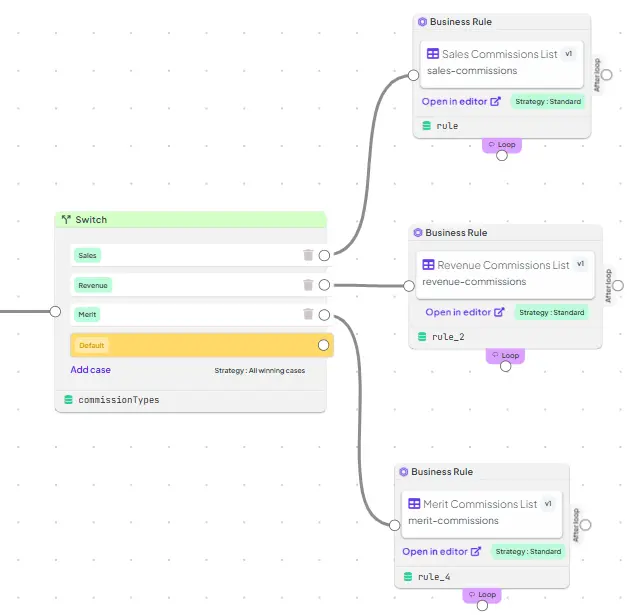
Task: Click the Business Rule icon on revenue-commissions node
Action: 418,233
